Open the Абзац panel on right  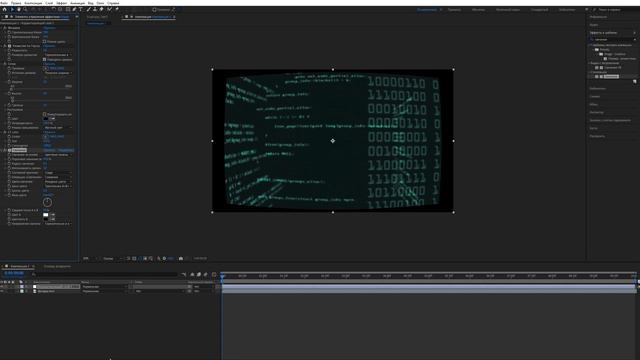pyautogui.click(x=594, y=104)
